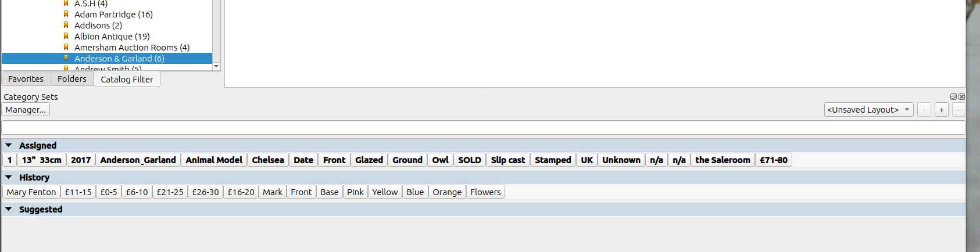Switch to the Favorites tab
Image resolution: width=980 pixels, height=252 pixels.
[x=26, y=79]
